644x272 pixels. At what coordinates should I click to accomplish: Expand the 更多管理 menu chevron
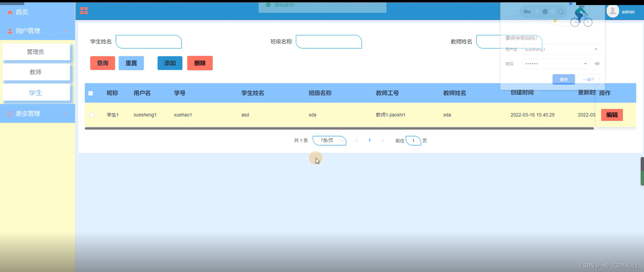click(x=65, y=114)
